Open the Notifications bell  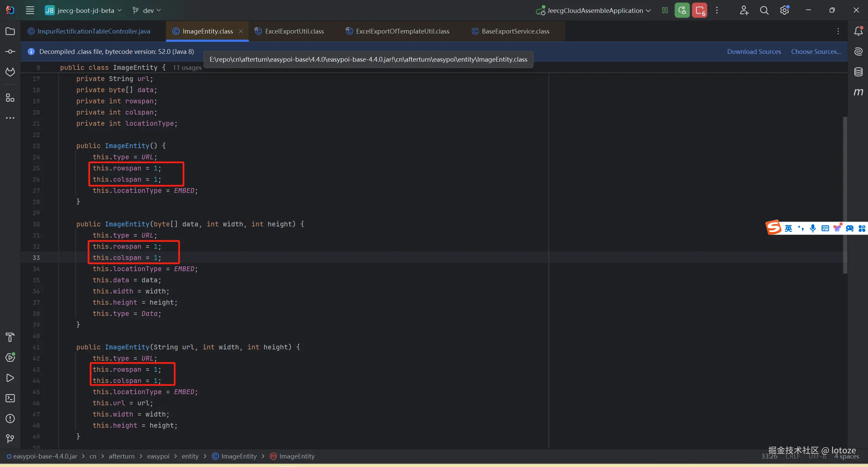tap(858, 31)
